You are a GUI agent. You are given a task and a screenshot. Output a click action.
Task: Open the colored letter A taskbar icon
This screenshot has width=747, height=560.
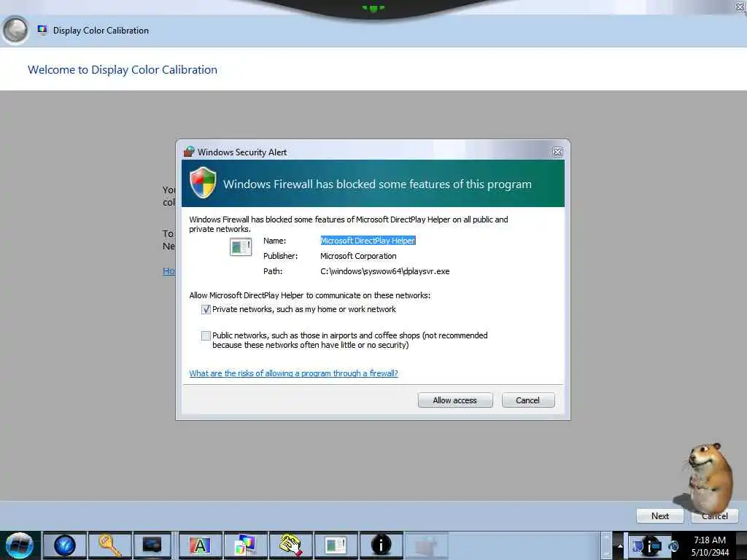click(200, 545)
